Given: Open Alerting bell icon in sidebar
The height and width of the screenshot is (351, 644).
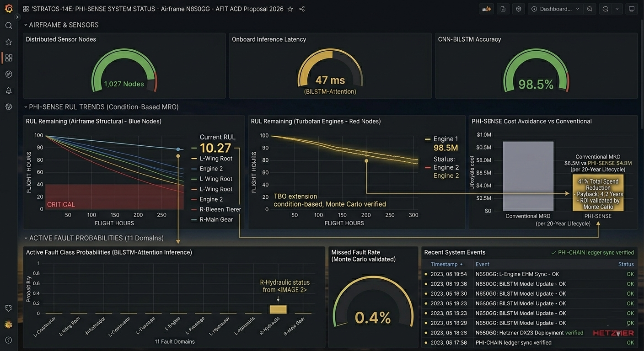Looking at the screenshot, I should pos(8,90).
